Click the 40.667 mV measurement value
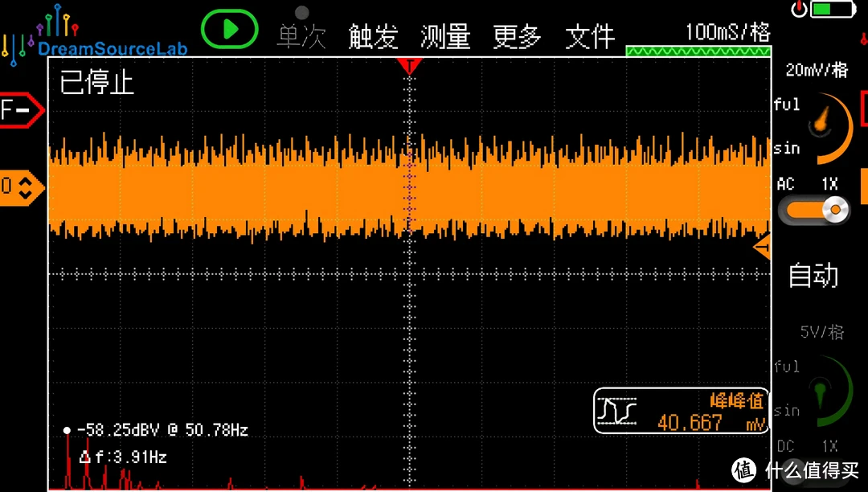The width and height of the screenshot is (868, 492). [x=711, y=423]
